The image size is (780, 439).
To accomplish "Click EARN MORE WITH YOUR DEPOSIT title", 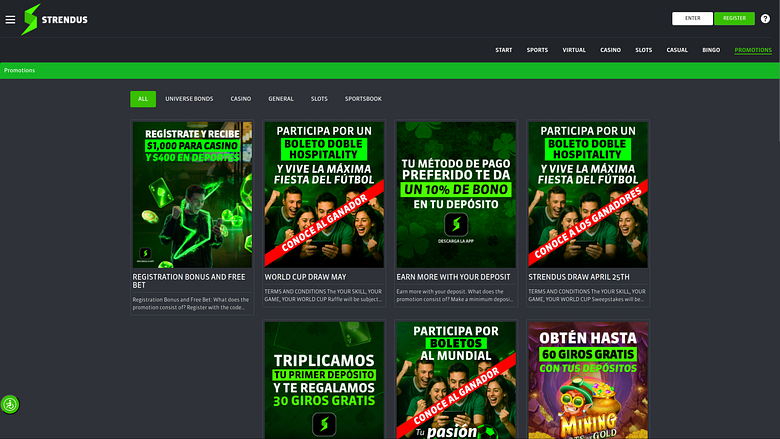I will coord(453,277).
